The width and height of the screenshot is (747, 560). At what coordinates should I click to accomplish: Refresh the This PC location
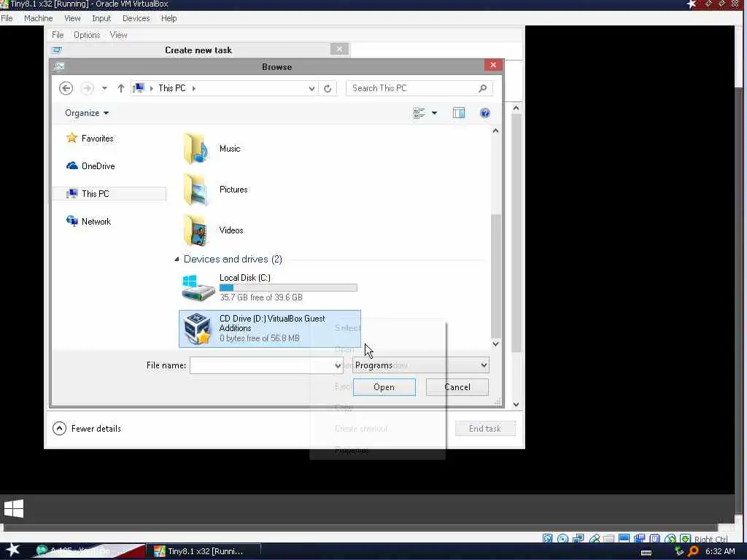click(328, 88)
